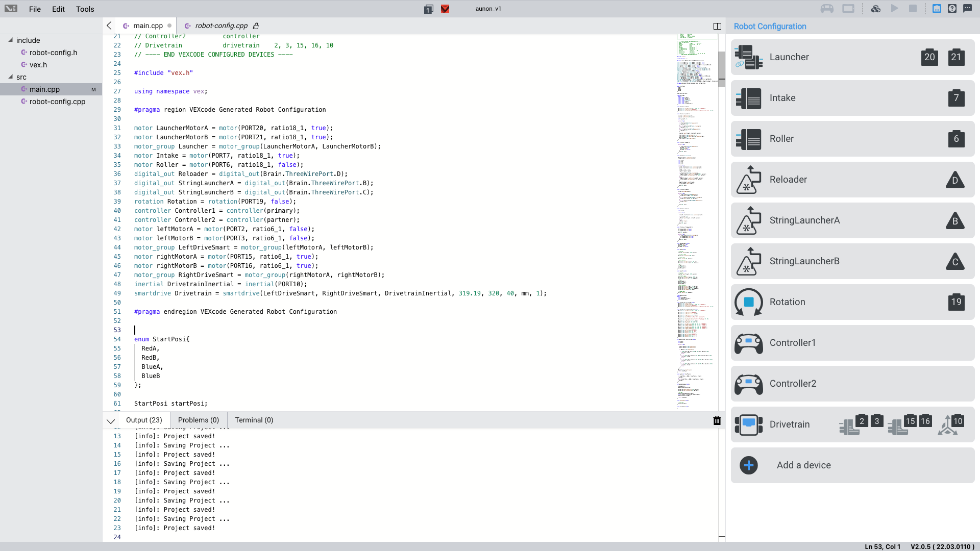
Task: Click Drivetrain inertial port 10 badge
Action: click(x=958, y=421)
